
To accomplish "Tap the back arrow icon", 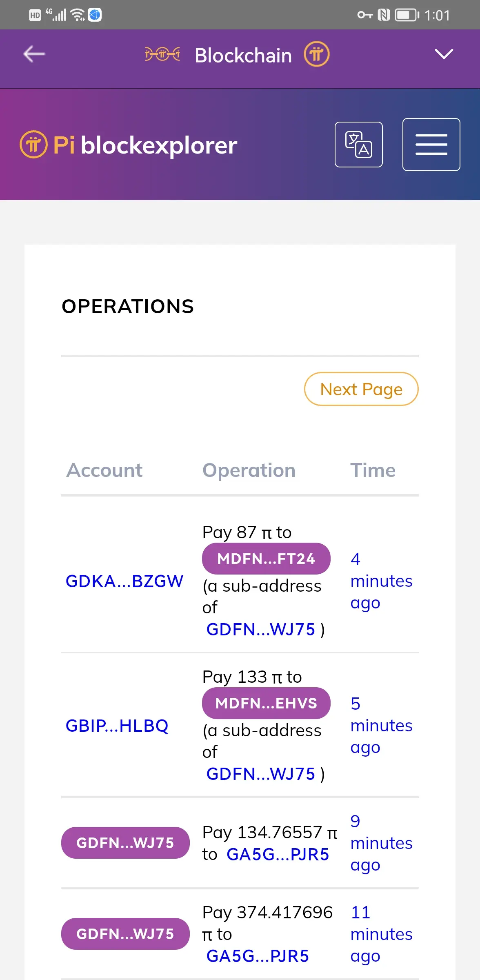I will 34,54.
